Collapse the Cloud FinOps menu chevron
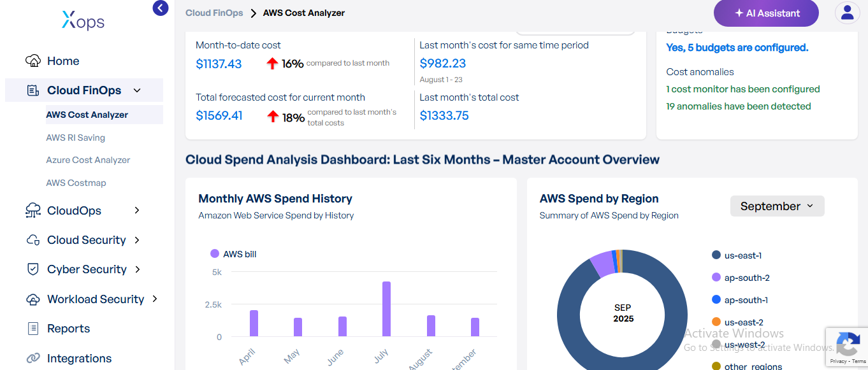 [137, 90]
